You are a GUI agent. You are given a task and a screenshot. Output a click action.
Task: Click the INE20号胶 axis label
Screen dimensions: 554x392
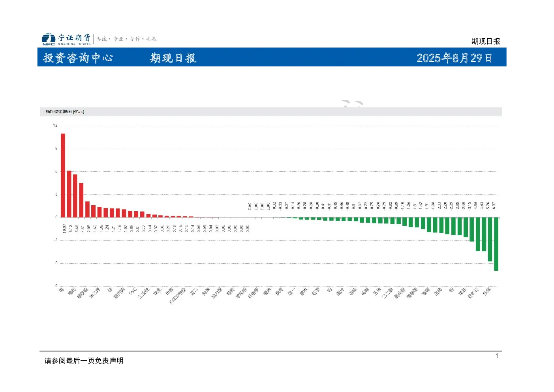click(x=178, y=296)
